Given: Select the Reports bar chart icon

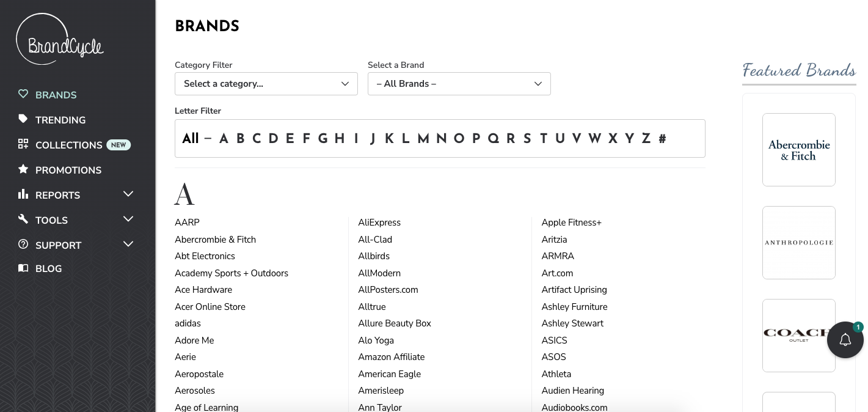Looking at the screenshot, I should [x=23, y=195].
